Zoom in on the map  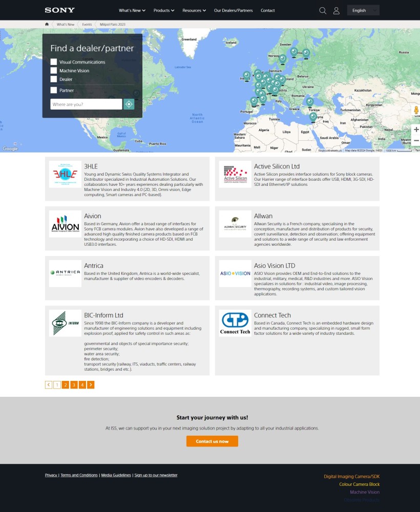416,130
